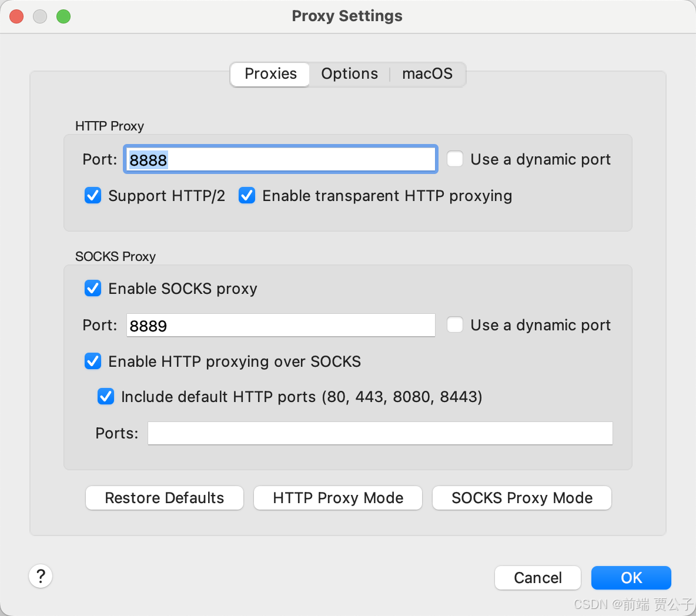Cancel the proxy settings dialog
The height and width of the screenshot is (616, 696).
point(537,578)
